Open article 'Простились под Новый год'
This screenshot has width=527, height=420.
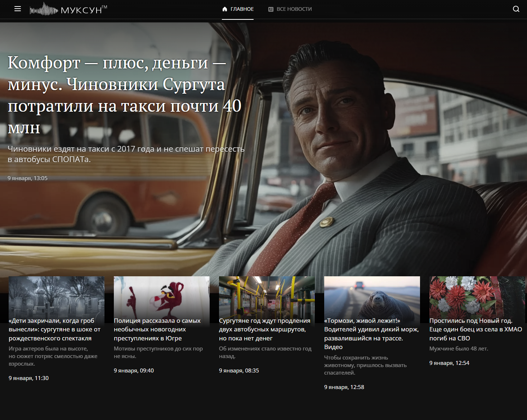point(475,329)
